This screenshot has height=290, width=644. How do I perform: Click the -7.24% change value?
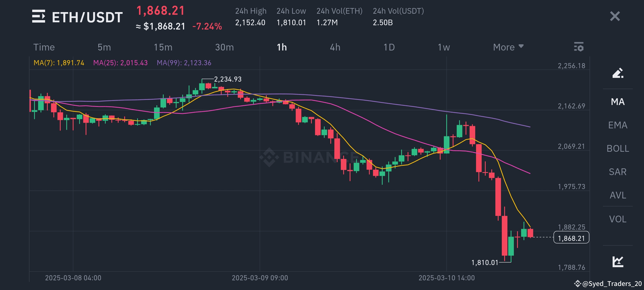[x=207, y=26]
